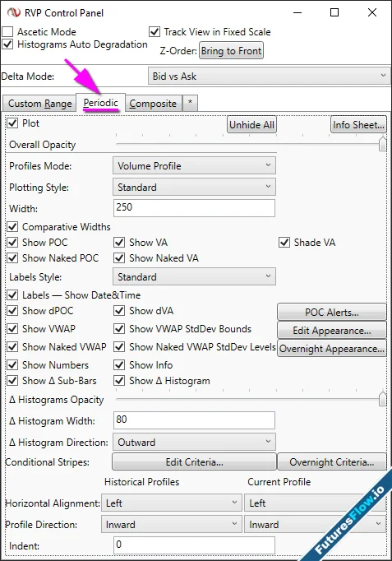Click the RVP Control Panel app icon
392x561 pixels.
pos(14,12)
